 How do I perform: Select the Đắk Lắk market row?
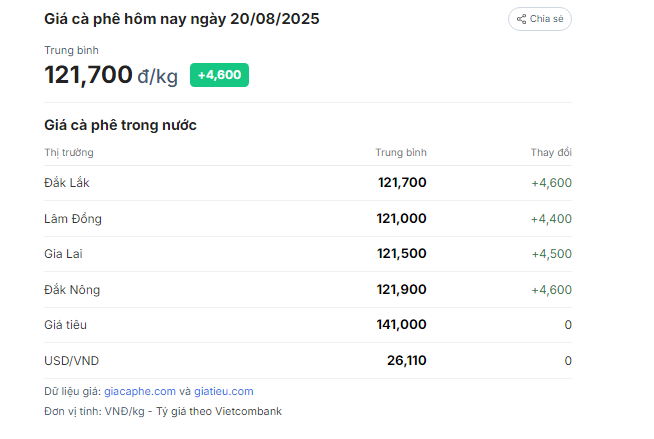click(x=308, y=183)
